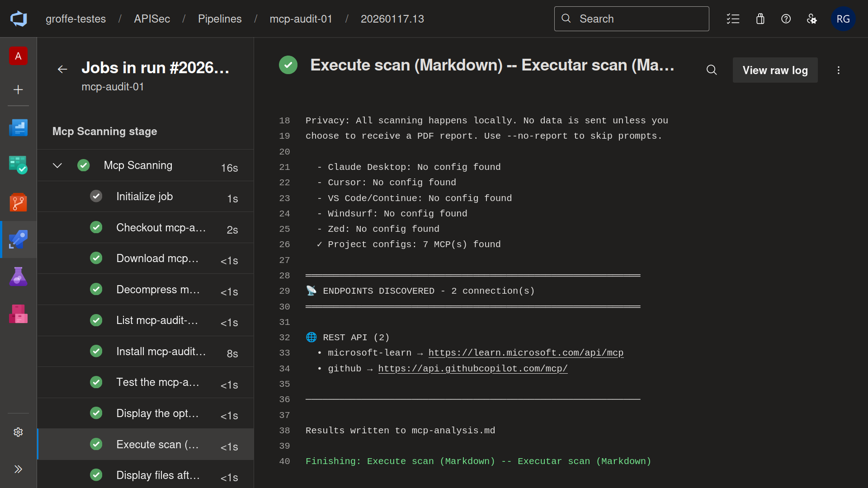Click the Azure DevOps logo
The height and width of the screenshot is (488, 868).
coord(19,19)
